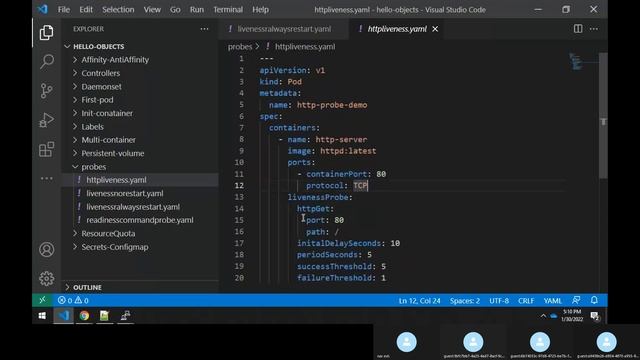Click probes in the breadcrumb path
Image resolution: width=640 pixels, height=360 pixels.
240,47
